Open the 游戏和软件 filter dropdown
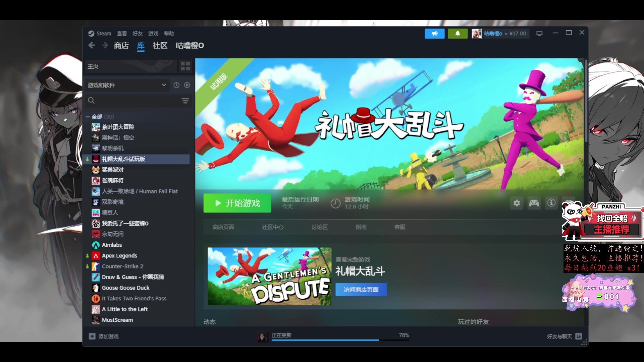The image size is (644, 362). [x=127, y=85]
